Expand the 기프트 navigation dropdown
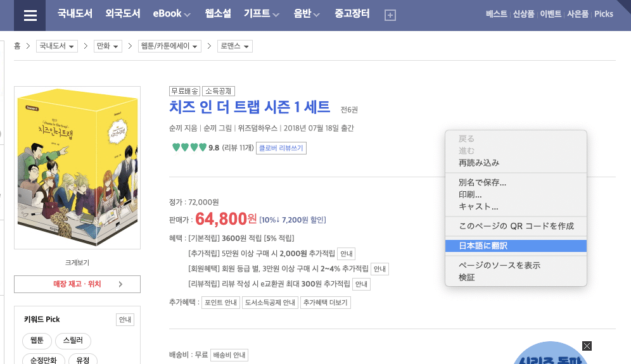The image size is (631, 364). point(261,14)
